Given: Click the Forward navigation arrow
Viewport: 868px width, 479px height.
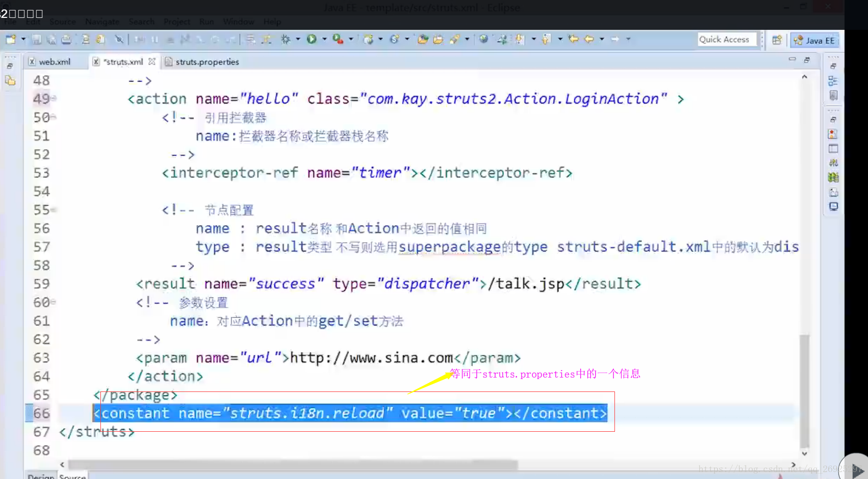Looking at the screenshot, I should click(615, 39).
